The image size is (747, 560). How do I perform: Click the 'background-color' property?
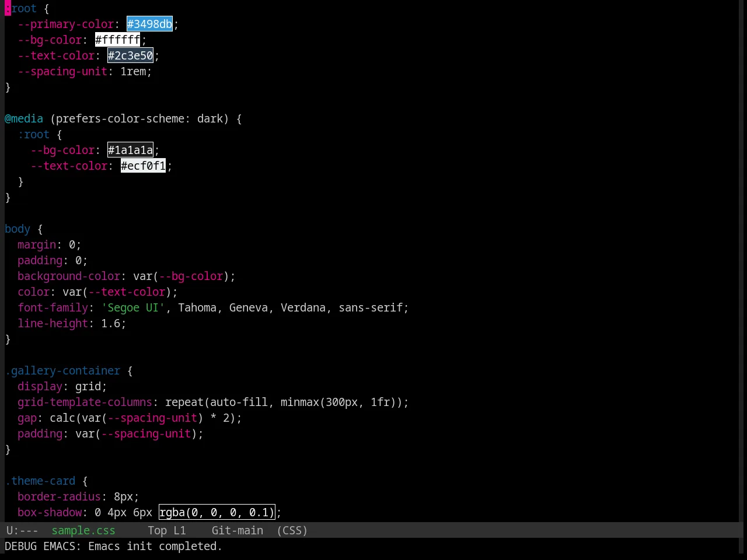pyautogui.click(x=69, y=276)
